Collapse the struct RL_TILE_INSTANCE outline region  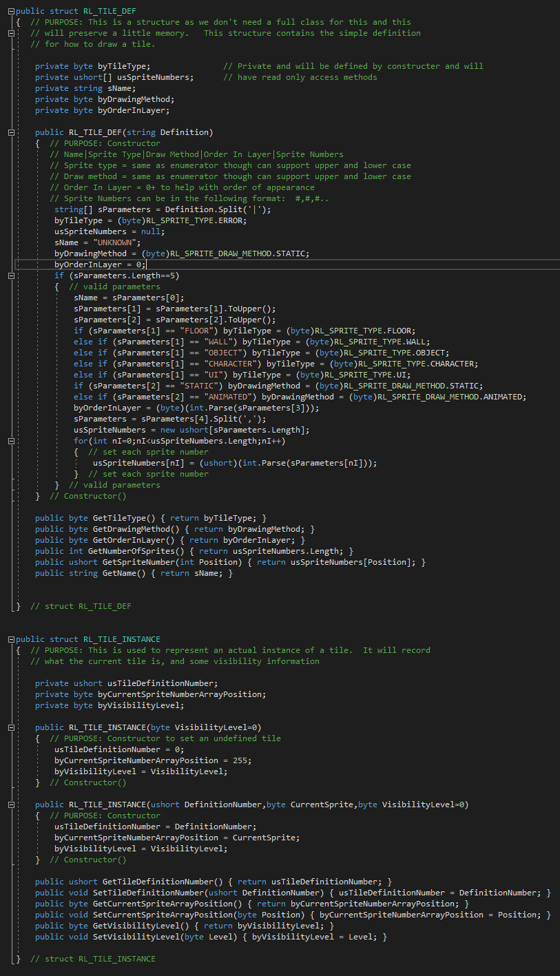coord(11,639)
